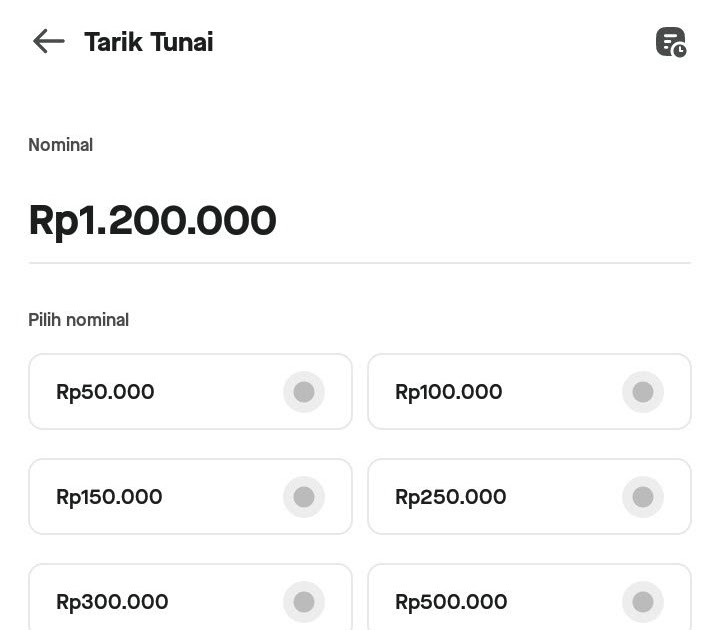Go back using the left arrow
The width and height of the screenshot is (720, 630).
tap(49, 41)
